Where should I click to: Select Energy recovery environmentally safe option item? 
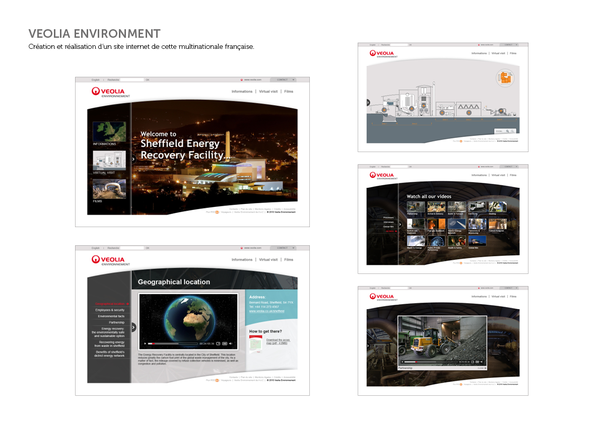pos(108,332)
